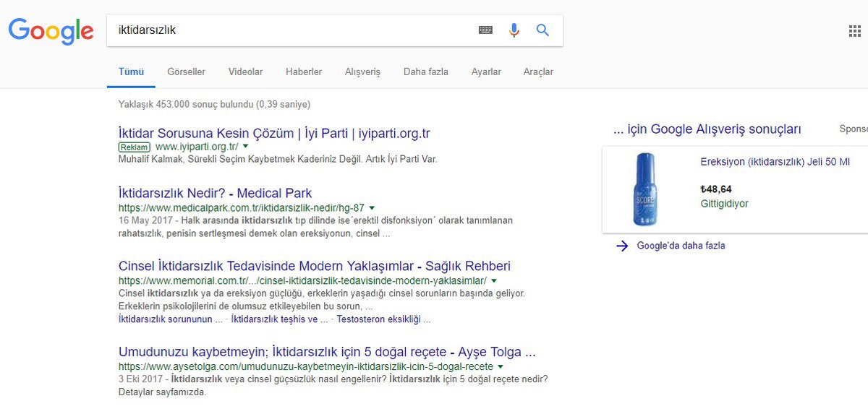Expand the Daha fazla menu
The height and width of the screenshot is (414, 868).
(426, 72)
